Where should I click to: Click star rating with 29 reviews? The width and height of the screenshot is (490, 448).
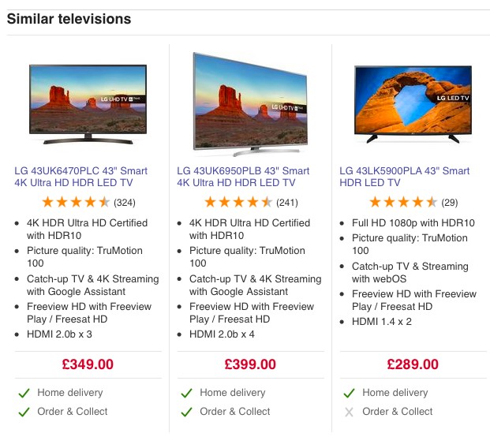403,202
